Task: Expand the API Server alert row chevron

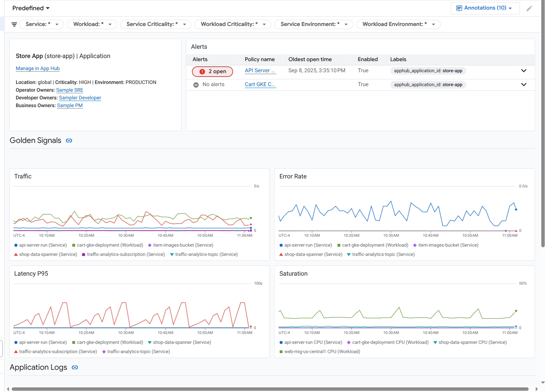Action: [524, 71]
